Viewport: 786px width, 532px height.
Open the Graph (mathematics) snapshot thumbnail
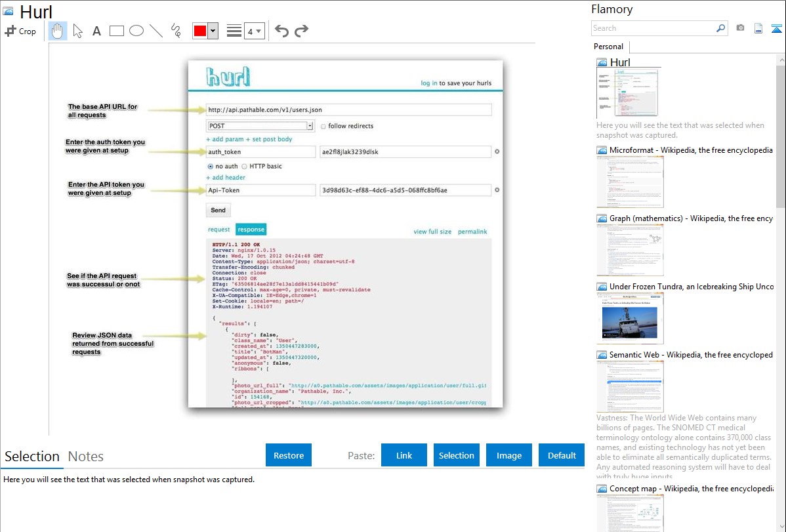click(x=630, y=250)
